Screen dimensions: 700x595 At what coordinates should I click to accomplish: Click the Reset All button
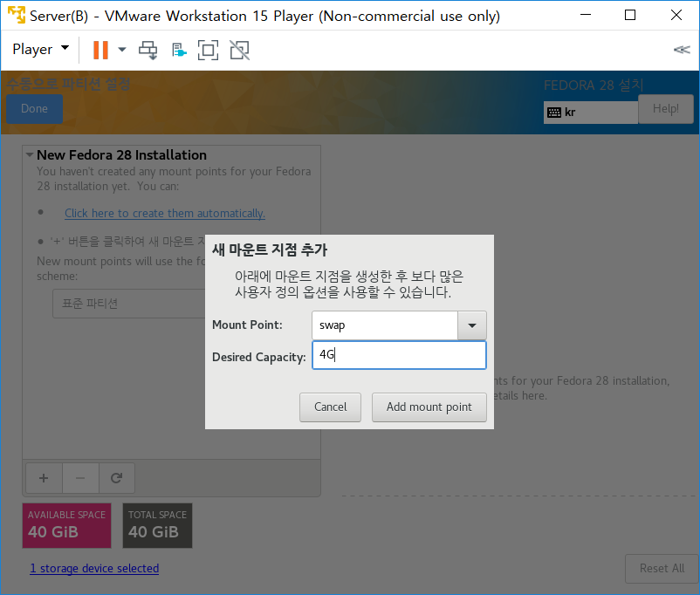click(x=662, y=569)
